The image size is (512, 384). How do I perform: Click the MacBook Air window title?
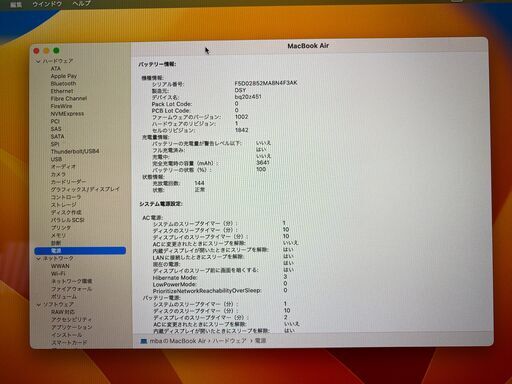pos(308,46)
